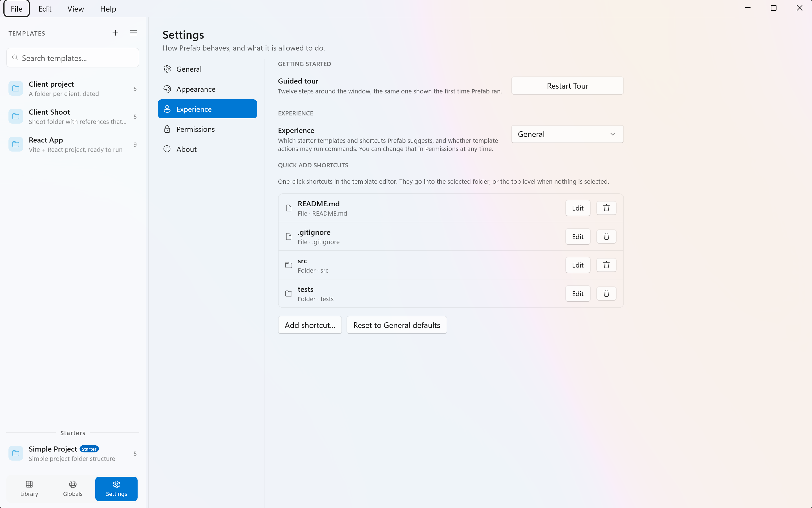Click the Simple Project starter folder icon

[16, 454]
